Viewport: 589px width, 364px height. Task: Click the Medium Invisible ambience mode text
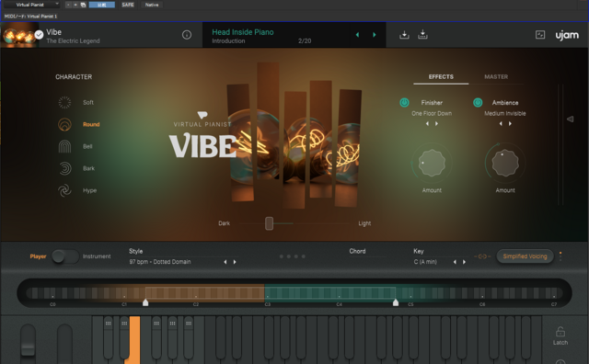pos(505,113)
